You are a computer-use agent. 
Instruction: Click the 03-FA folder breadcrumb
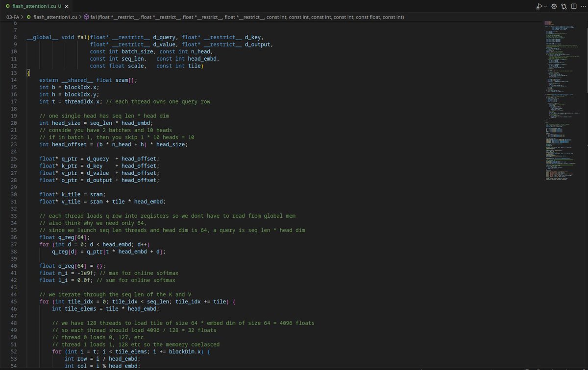[x=13, y=17]
